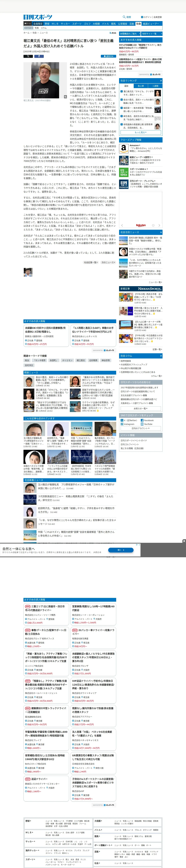Click 社会記事一覧 link below article
This screenshot has height=868, width=186.
[91, 262]
